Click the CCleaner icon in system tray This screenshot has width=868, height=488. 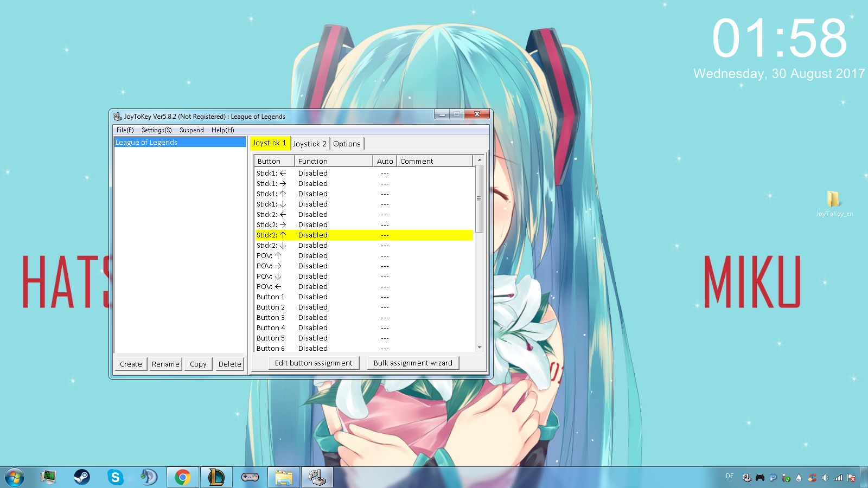812,478
